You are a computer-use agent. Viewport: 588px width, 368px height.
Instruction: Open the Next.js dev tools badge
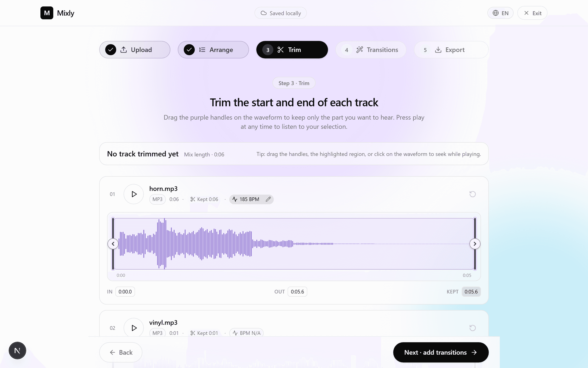point(17,351)
